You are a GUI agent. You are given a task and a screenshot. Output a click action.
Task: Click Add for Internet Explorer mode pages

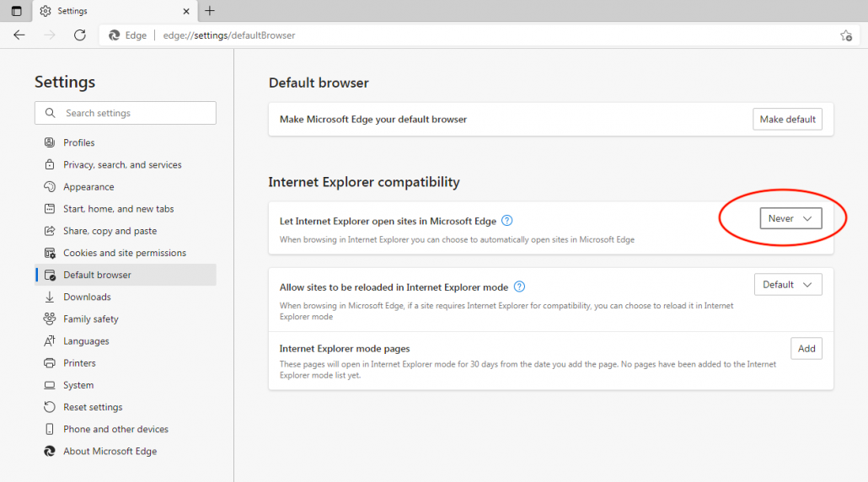806,349
